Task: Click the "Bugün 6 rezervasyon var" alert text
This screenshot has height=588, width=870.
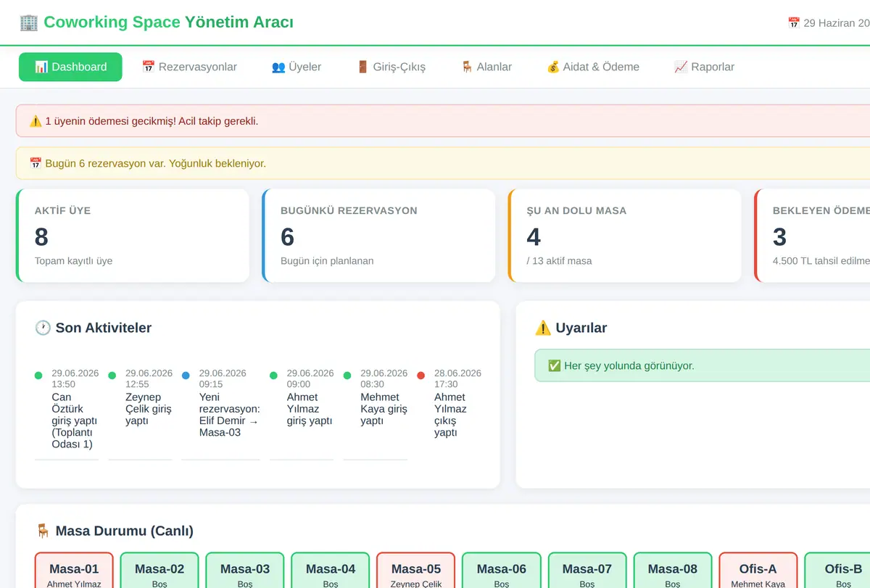Action: pyautogui.click(x=155, y=163)
